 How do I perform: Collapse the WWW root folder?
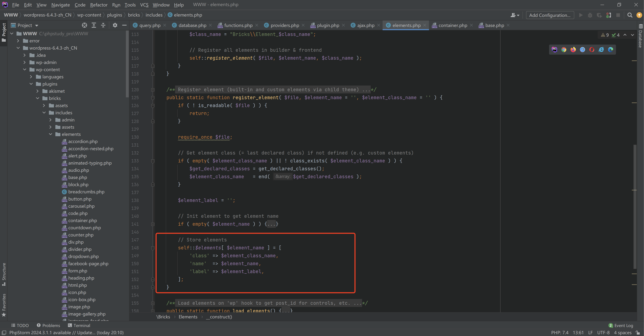tap(12, 33)
